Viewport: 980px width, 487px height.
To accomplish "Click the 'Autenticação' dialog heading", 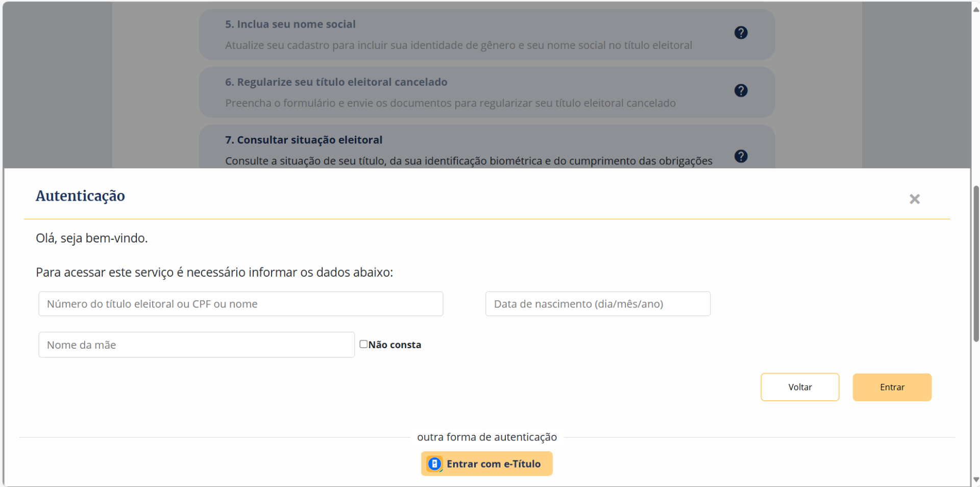I will (x=80, y=196).
